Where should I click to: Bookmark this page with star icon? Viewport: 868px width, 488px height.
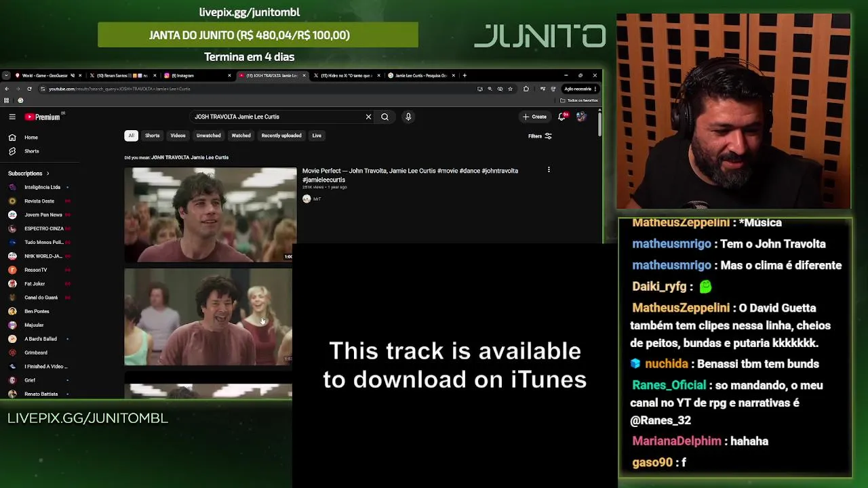point(511,89)
